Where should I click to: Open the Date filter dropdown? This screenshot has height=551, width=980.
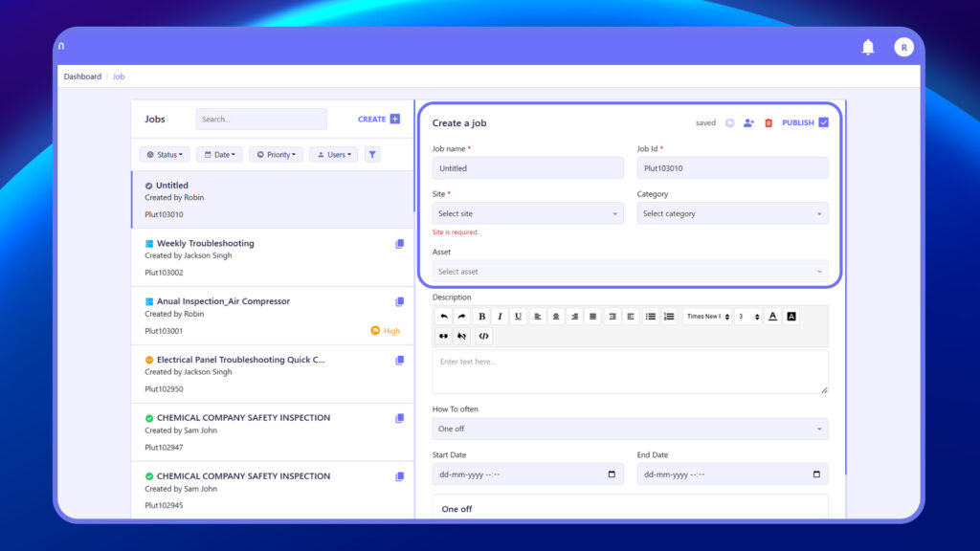(x=219, y=154)
